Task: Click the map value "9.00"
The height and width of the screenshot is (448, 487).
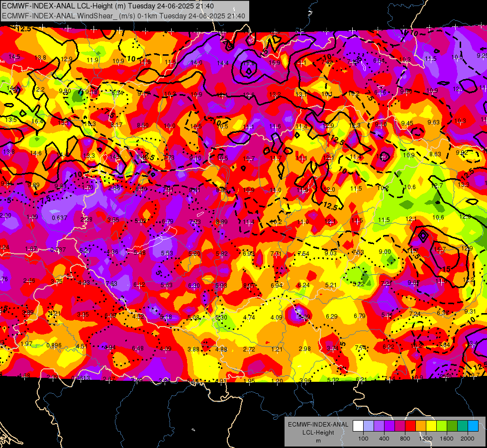Action: 385,252
